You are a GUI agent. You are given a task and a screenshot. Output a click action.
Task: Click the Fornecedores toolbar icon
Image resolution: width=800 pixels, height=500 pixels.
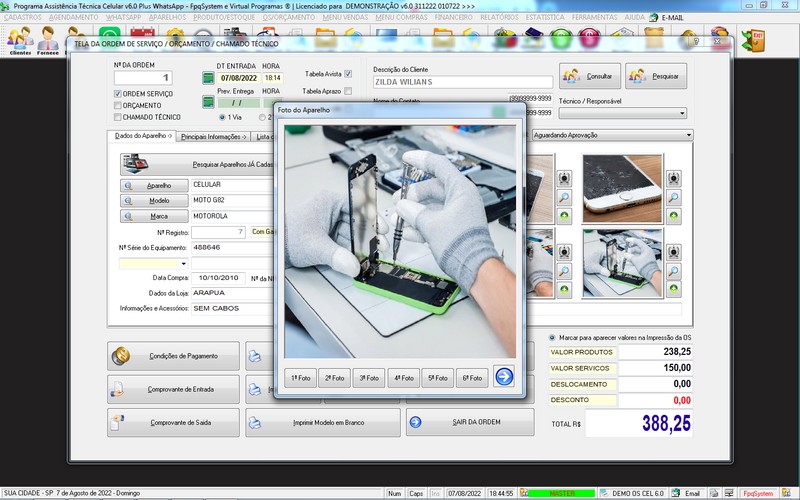tap(48, 42)
